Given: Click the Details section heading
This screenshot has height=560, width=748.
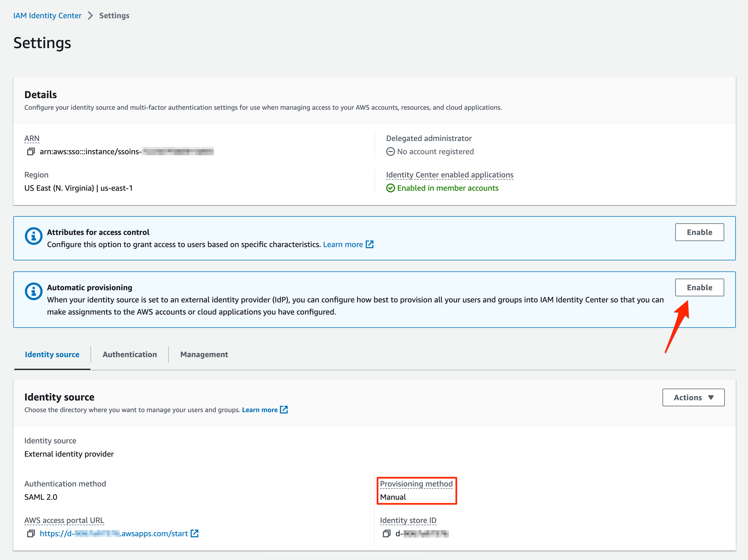Looking at the screenshot, I should pos(41,95).
